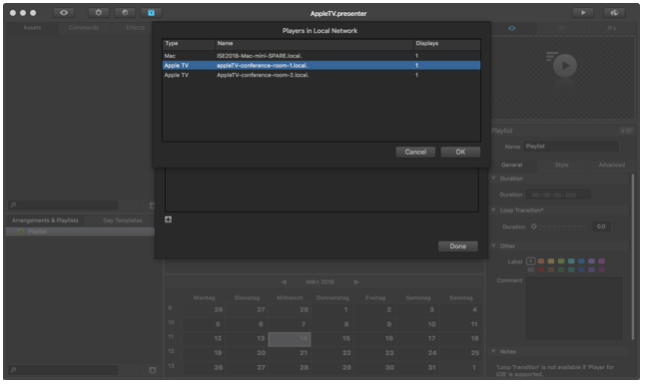
Task: Click the add button beside the bottom search field
Action: 152,370
